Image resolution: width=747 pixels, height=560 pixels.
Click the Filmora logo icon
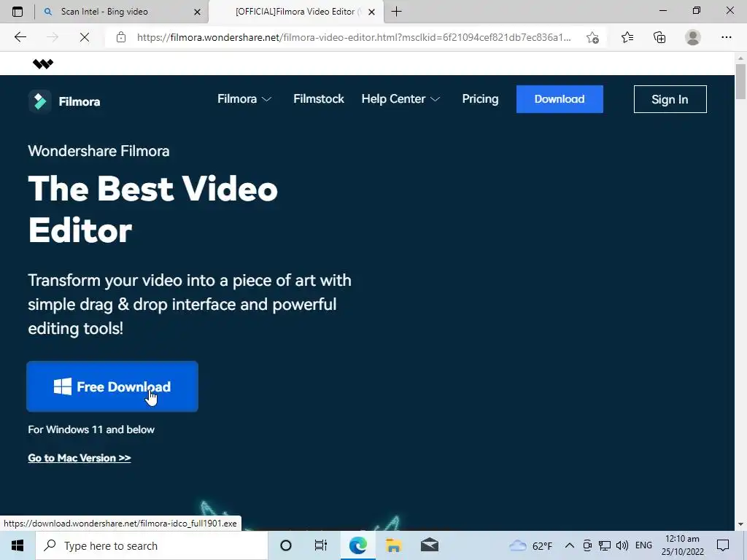pos(39,101)
